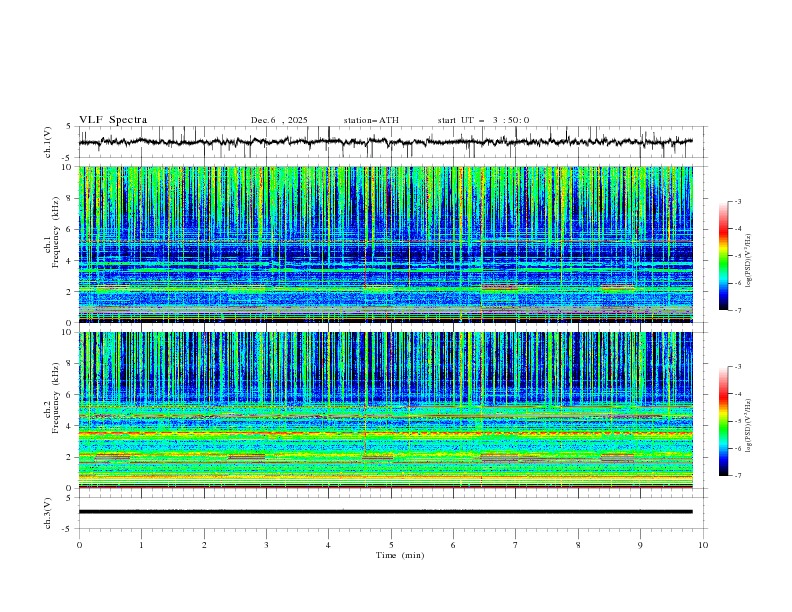The height and width of the screenshot is (612, 792).
Task: Click the 8-minute tick label on time axis
Action: 578,545
